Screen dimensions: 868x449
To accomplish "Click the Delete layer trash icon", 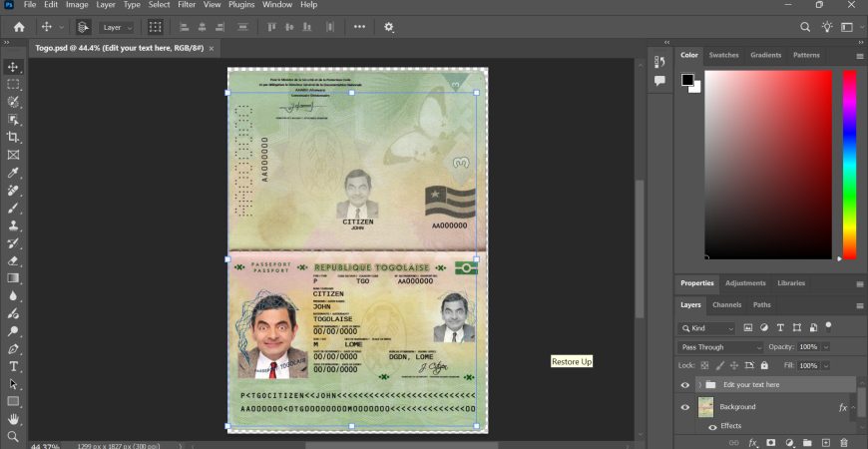I will [844, 442].
